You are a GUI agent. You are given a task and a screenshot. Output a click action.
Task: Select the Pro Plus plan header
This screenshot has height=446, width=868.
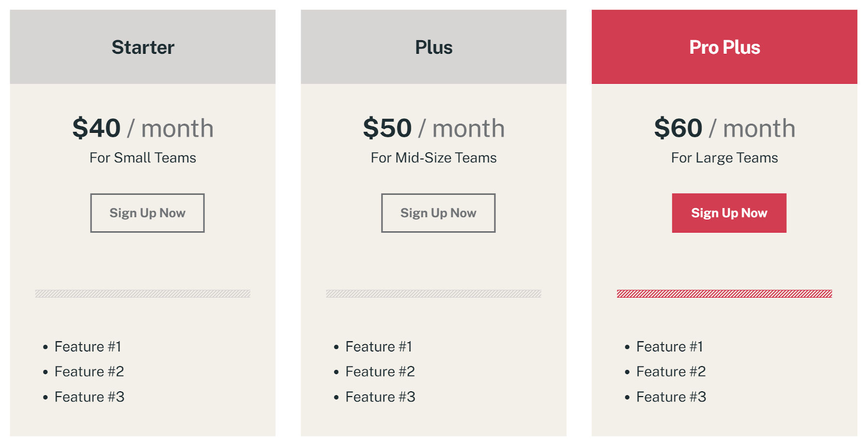tap(725, 47)
